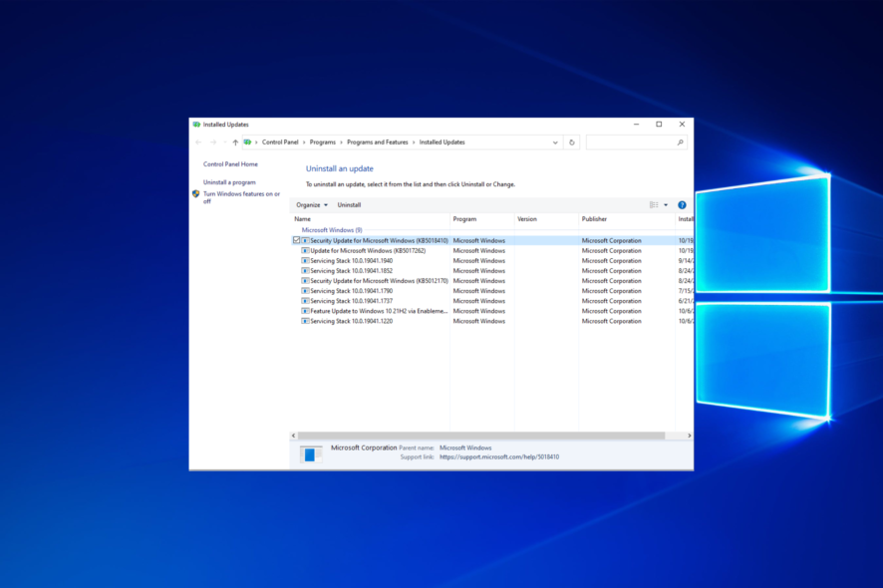Select Servicing Stack 10.0.19041.1940 row
Image resolution: width=883 pixels, height=588 pixels.
coord(492,261)
